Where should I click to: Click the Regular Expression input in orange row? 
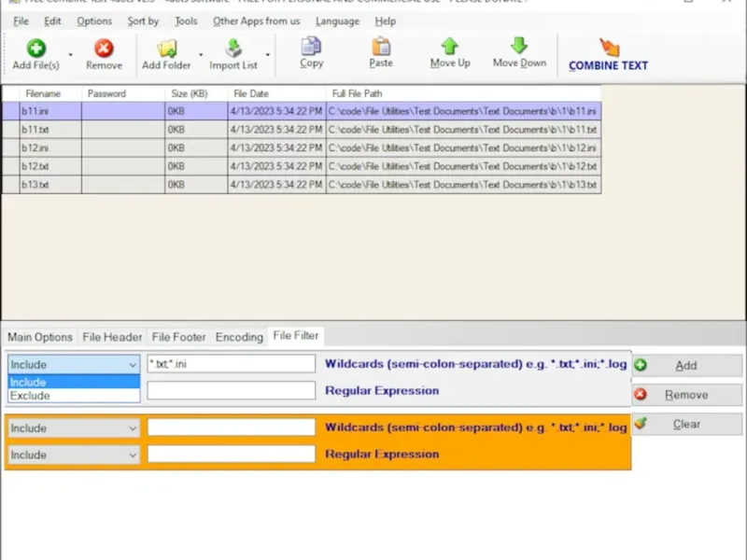point(231,454)
